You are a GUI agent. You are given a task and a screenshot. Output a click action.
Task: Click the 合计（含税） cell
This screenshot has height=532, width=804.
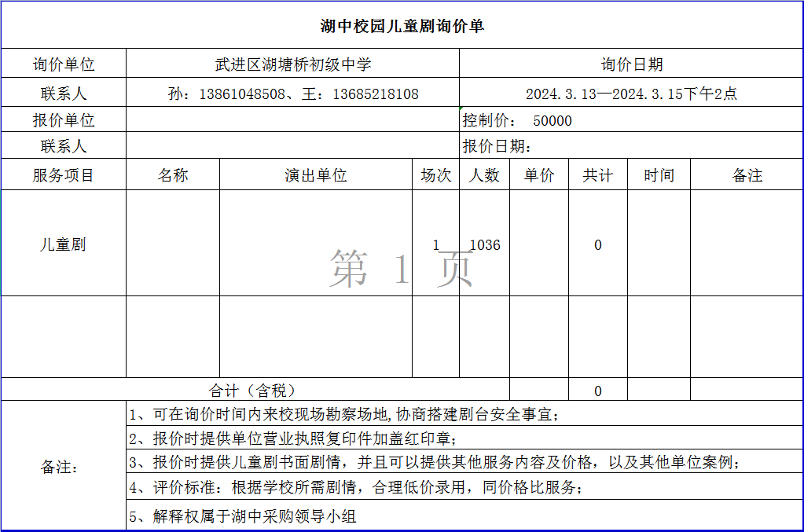[255, 390]
